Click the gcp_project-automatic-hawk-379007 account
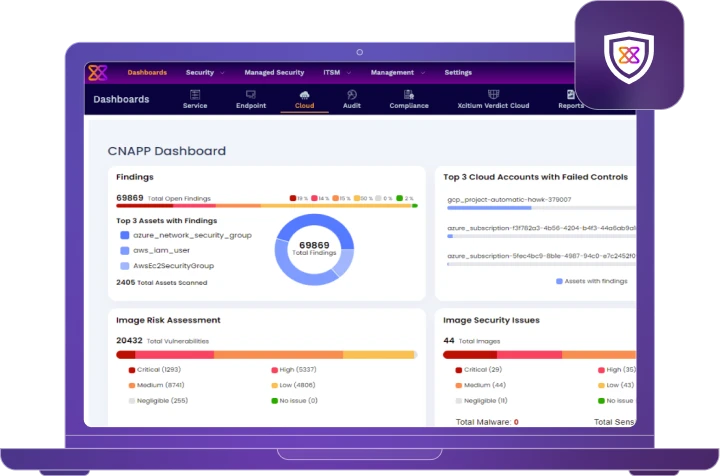 (509, 199)
